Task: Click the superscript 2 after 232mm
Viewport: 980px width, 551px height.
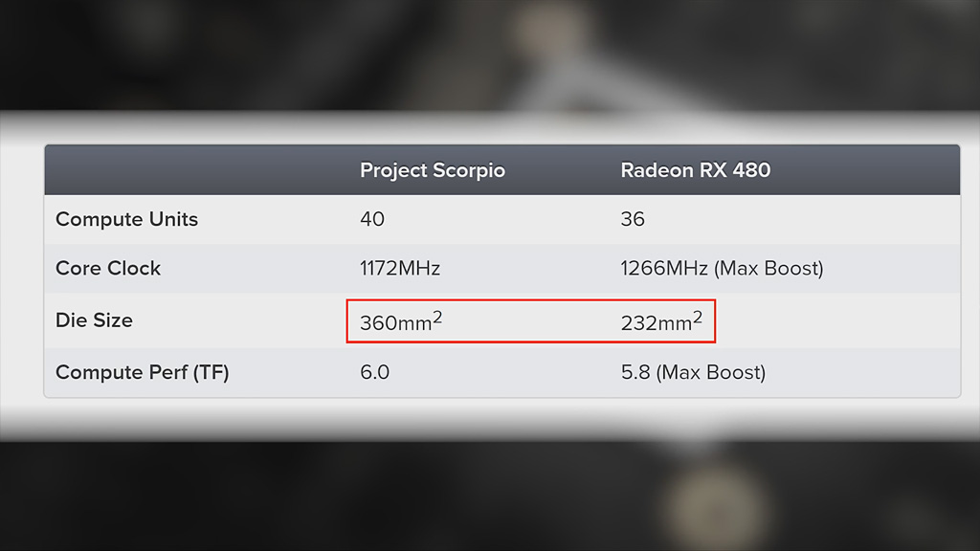Action: pos(698,317)
